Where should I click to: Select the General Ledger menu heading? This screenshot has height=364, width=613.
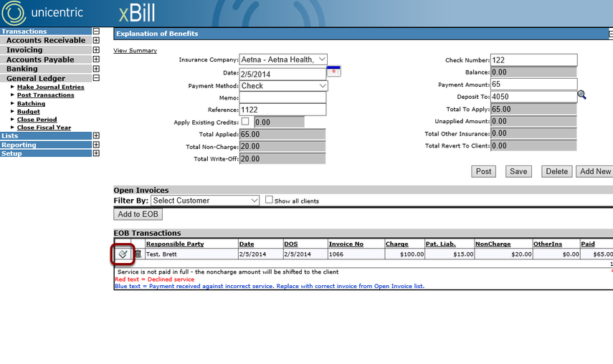[x=36, y=79]
